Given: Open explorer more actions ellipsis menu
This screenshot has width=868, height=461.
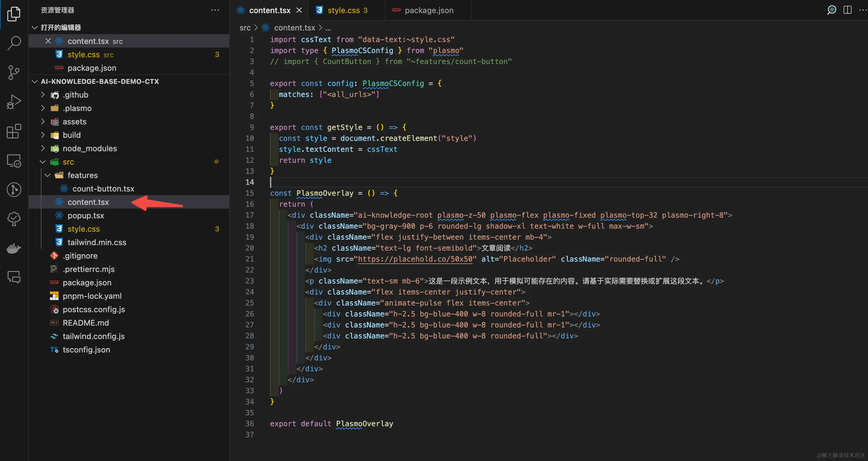Looking at the screenshot, I should pyautogui.click(x=215, y=10).
